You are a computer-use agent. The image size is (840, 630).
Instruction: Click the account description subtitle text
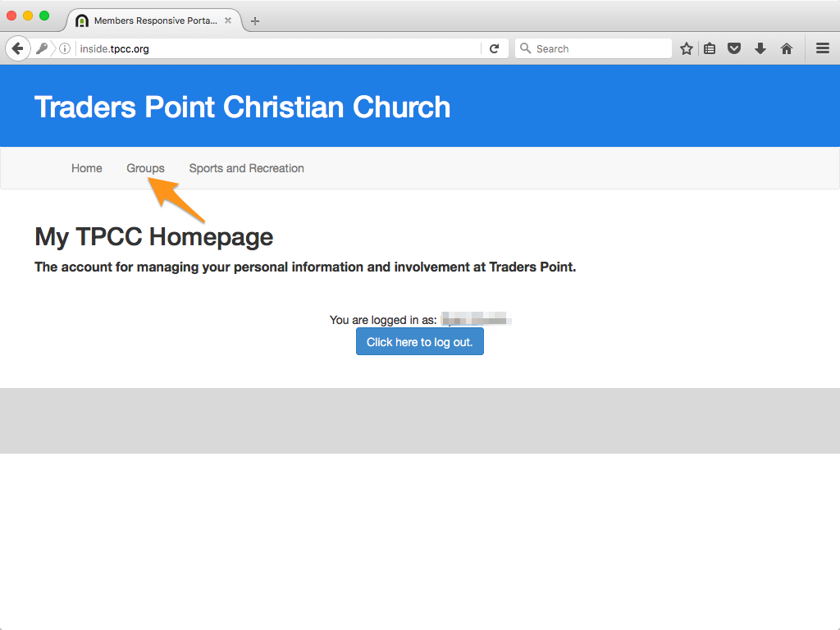point(305,267)
